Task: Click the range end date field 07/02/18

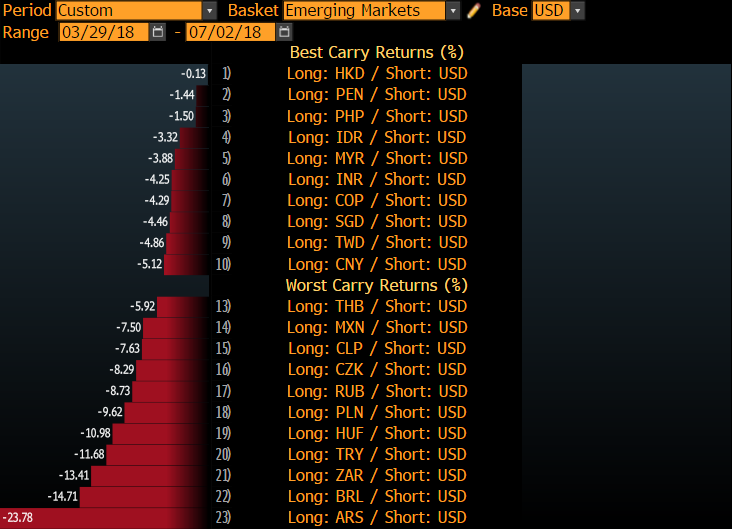Action: pos(231,32)
